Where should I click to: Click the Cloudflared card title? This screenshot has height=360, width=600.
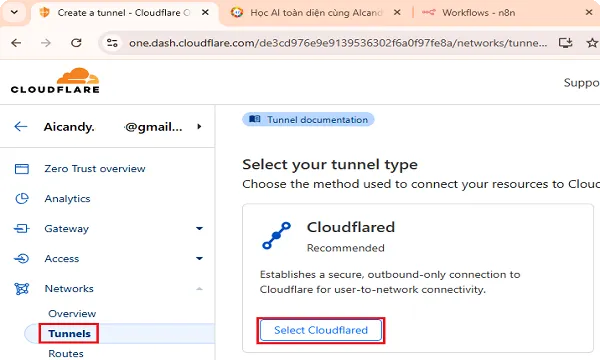click(351, 227)
